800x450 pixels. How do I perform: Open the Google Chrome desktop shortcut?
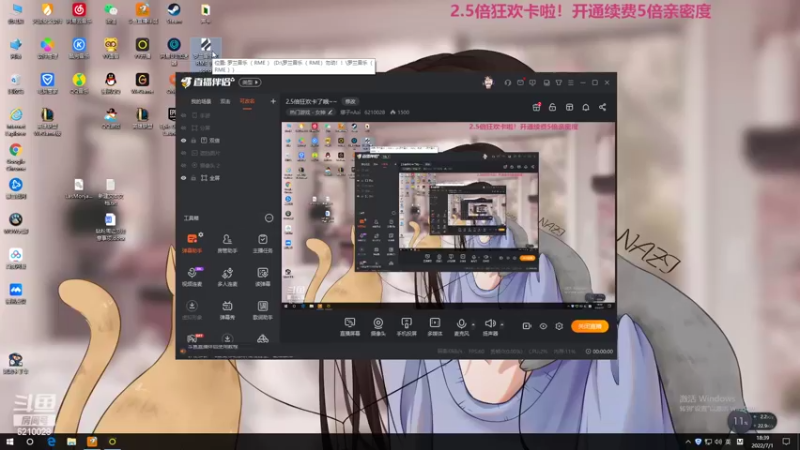click(15, 157)
